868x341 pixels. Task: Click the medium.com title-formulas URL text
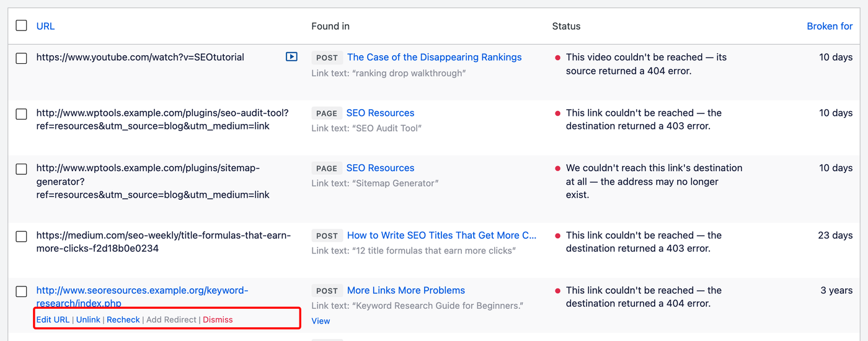pos(164,242)
